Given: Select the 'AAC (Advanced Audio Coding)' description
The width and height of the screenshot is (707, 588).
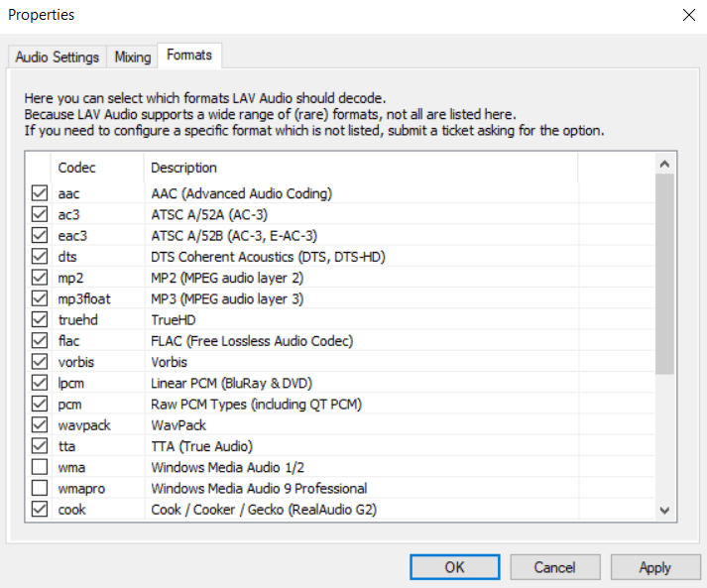Looking at the screenshot, I should (242, 193).
